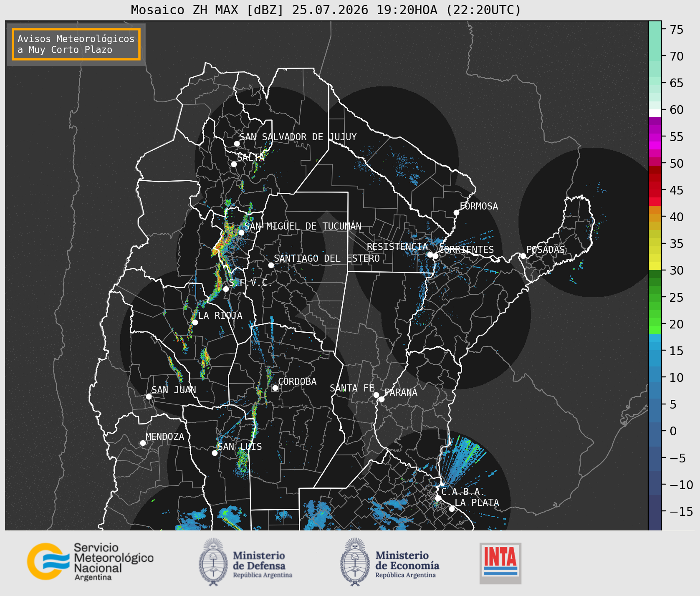Click the Ministerio de Economía logo

click(389, 562)
